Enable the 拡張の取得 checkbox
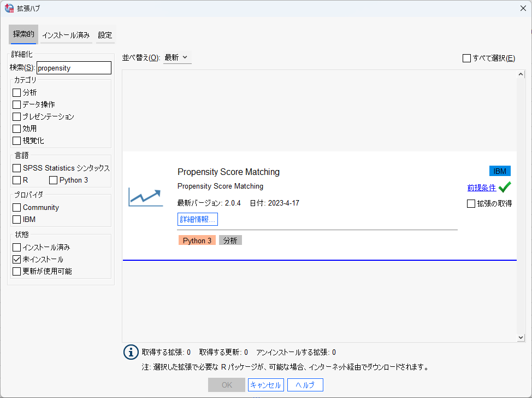Image resolution: width=532 pixels, height=398 pixels. point(471,204)
